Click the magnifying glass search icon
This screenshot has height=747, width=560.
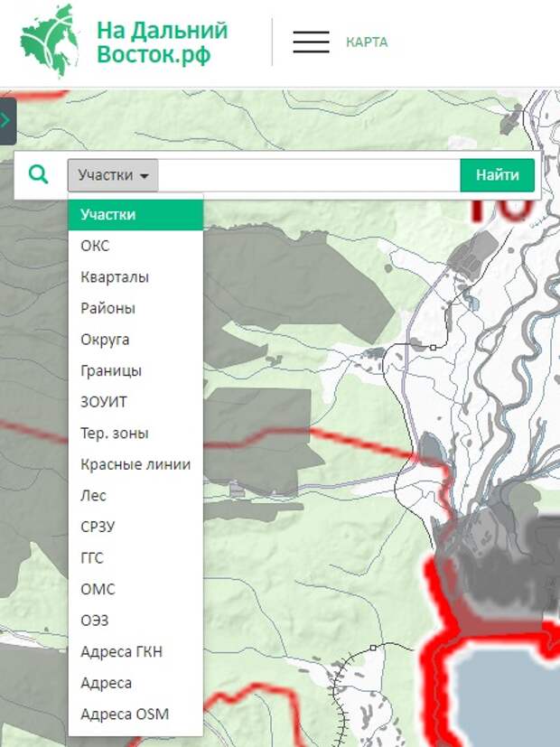39,174
